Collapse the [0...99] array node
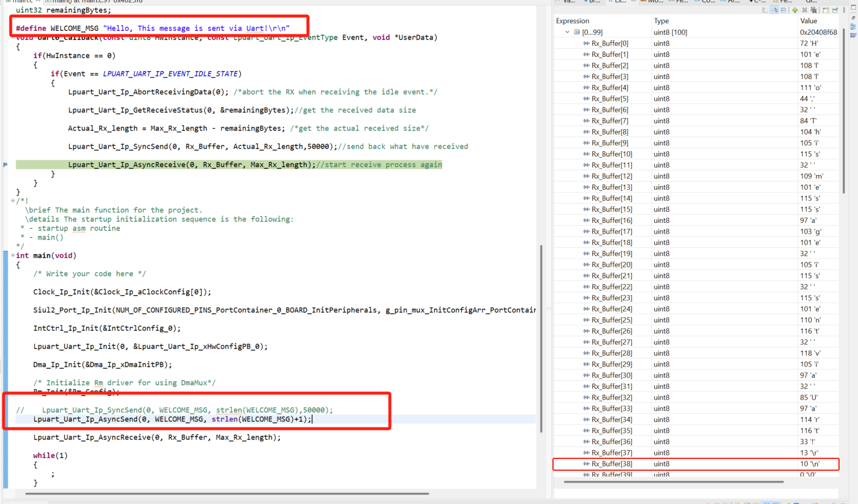858x504 pixels. click(x=568, y=32)
